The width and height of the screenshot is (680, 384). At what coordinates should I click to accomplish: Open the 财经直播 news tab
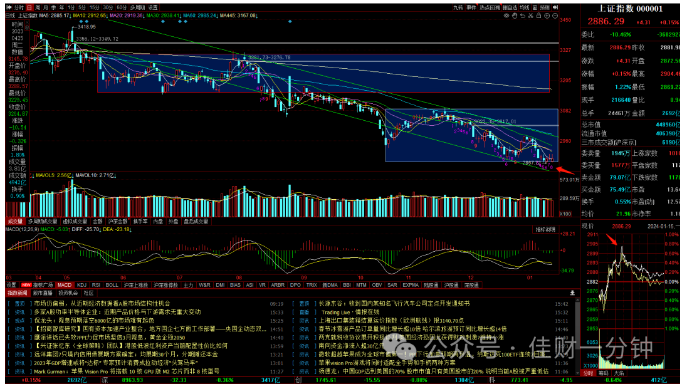[x=42, y=293]
